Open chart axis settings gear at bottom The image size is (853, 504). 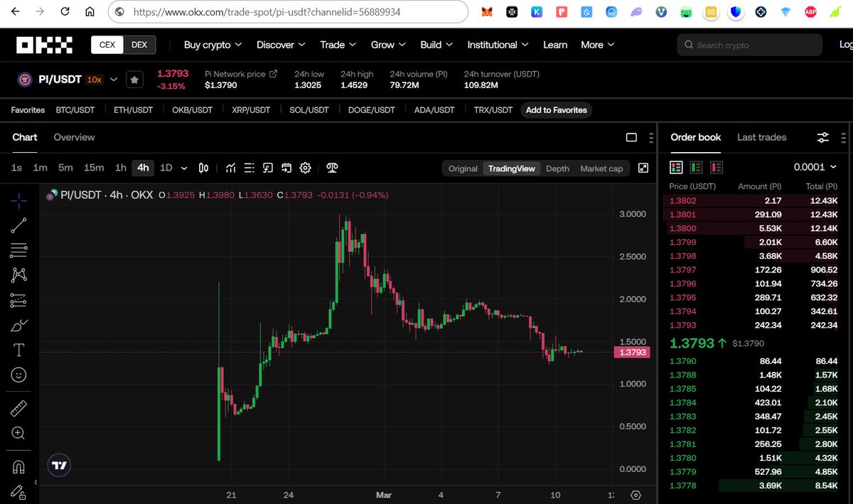tap(636, 495)
